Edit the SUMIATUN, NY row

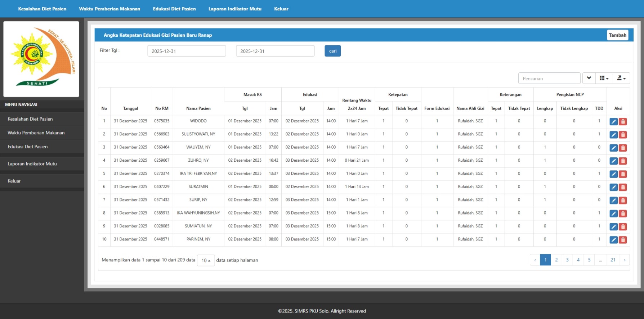point(613,227)
